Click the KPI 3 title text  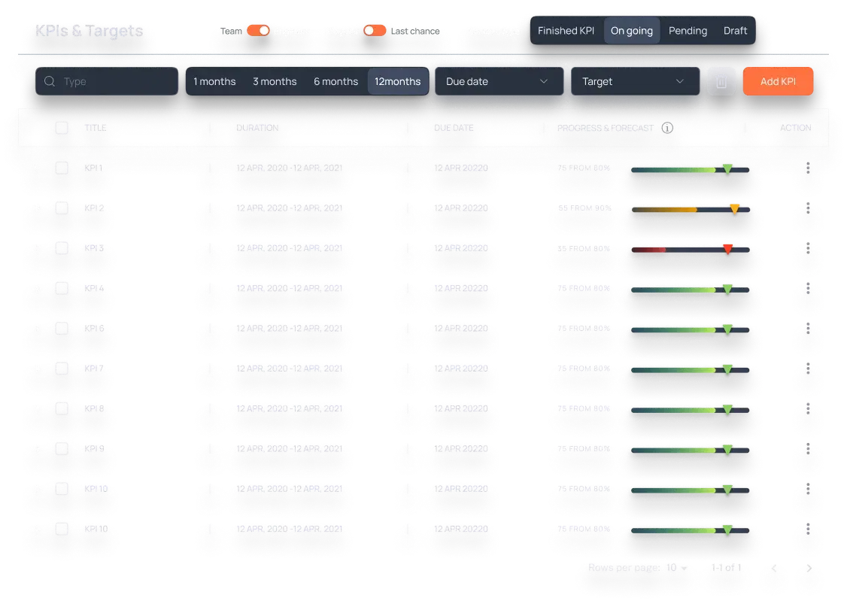click(94, 248)
